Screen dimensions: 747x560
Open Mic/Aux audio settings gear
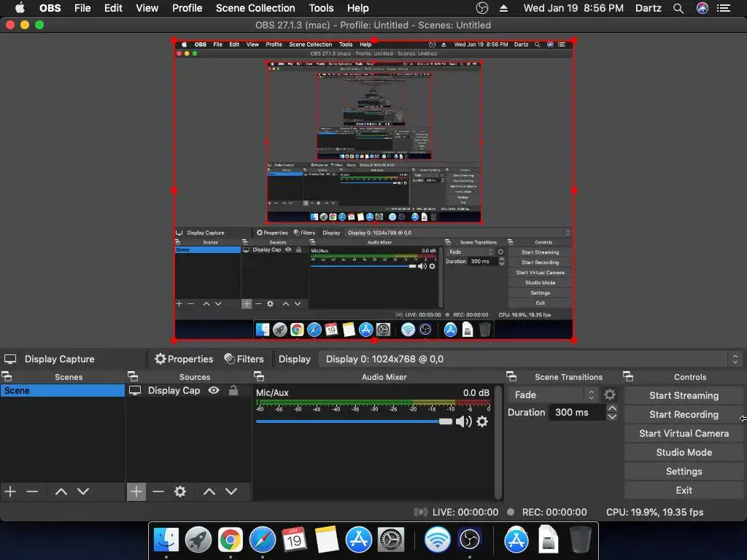pyautogui.click(x=482, y=421)
